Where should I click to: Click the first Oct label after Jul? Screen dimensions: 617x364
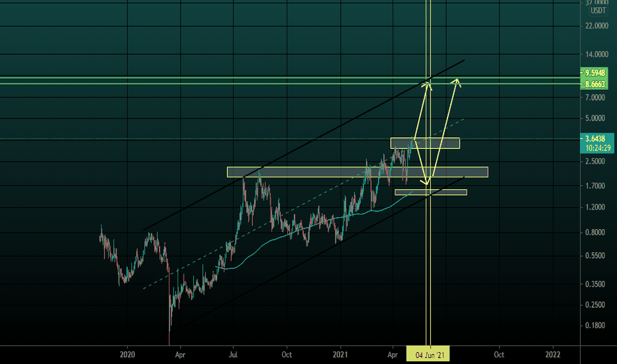pos(287,355)
